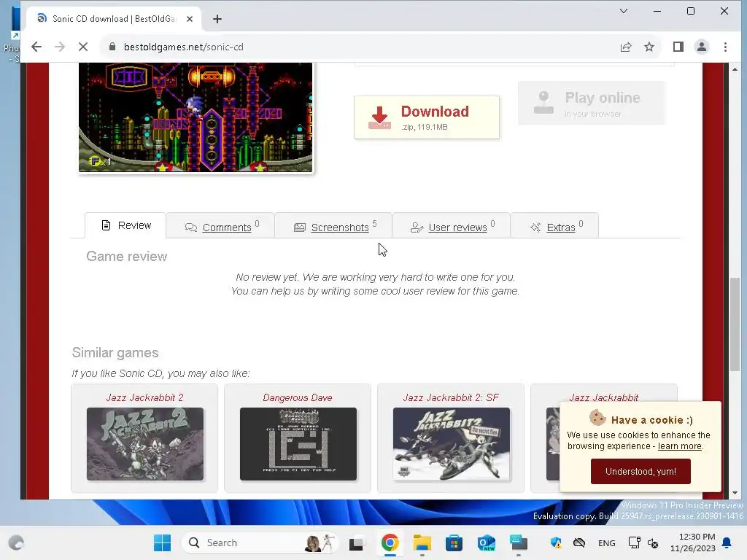The width and height of the screenshot is (747, 560).
Task: Open a new browser tab
Action: (217, 19)
